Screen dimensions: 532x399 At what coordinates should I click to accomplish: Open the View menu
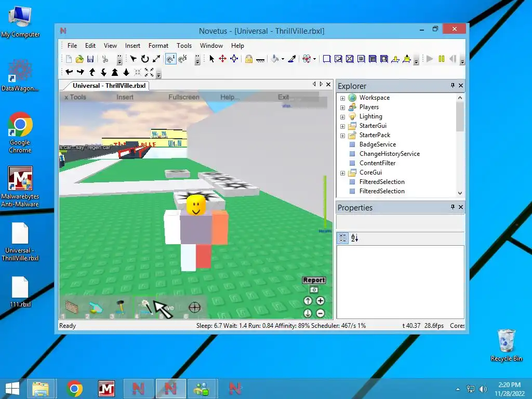point(110,46)
